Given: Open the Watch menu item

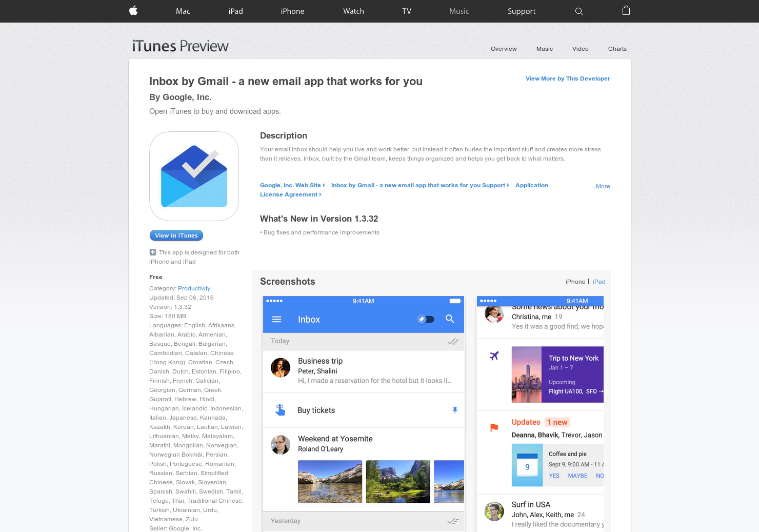Looking at the screenshot, I should point(353,11).
